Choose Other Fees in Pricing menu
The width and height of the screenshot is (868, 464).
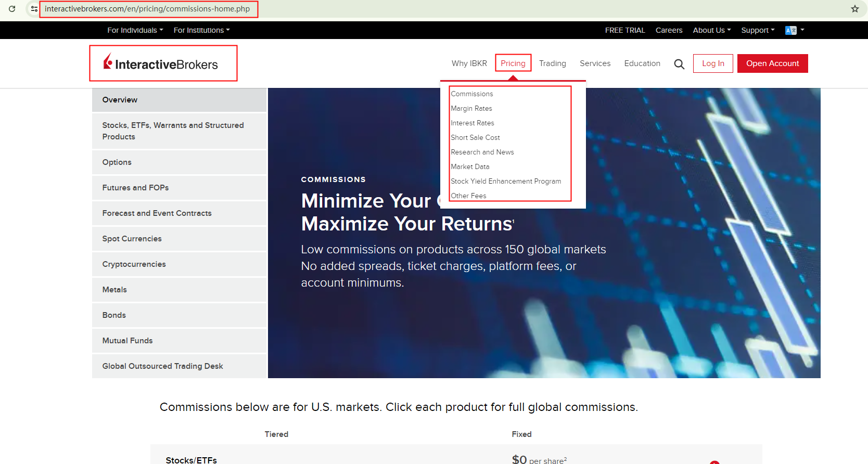(468, 196)
